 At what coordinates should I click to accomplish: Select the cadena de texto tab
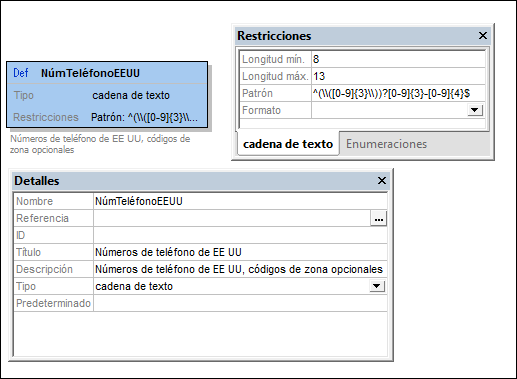click(x=288, y=144)
